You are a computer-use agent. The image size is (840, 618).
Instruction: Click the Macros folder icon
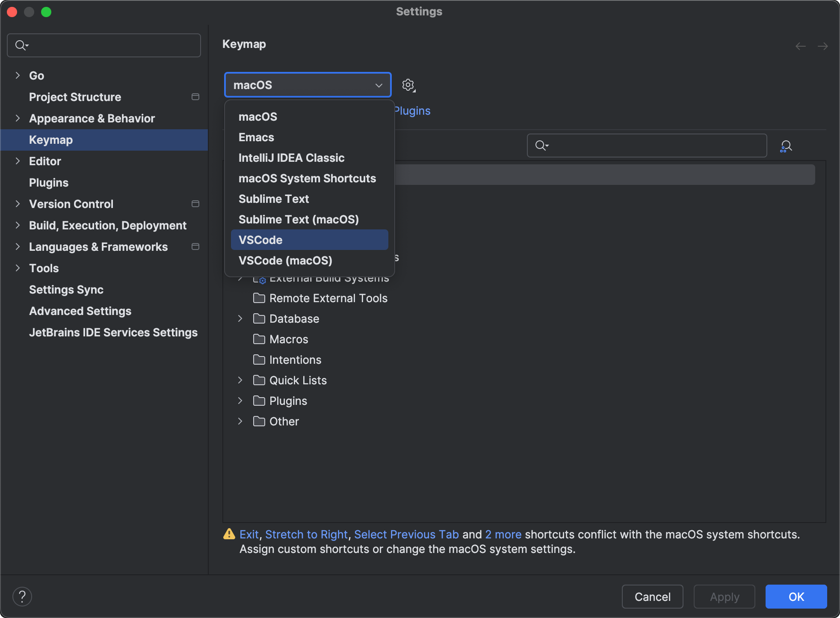[x=259, y=339]
